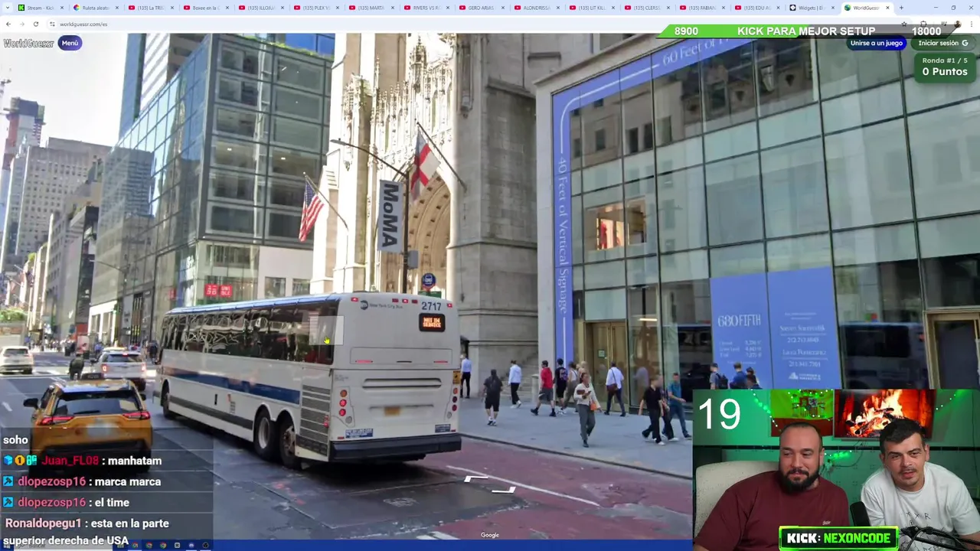The image size is (980, 551).
Task: Click the 'soho' chat message
Action: pos(15,439)
